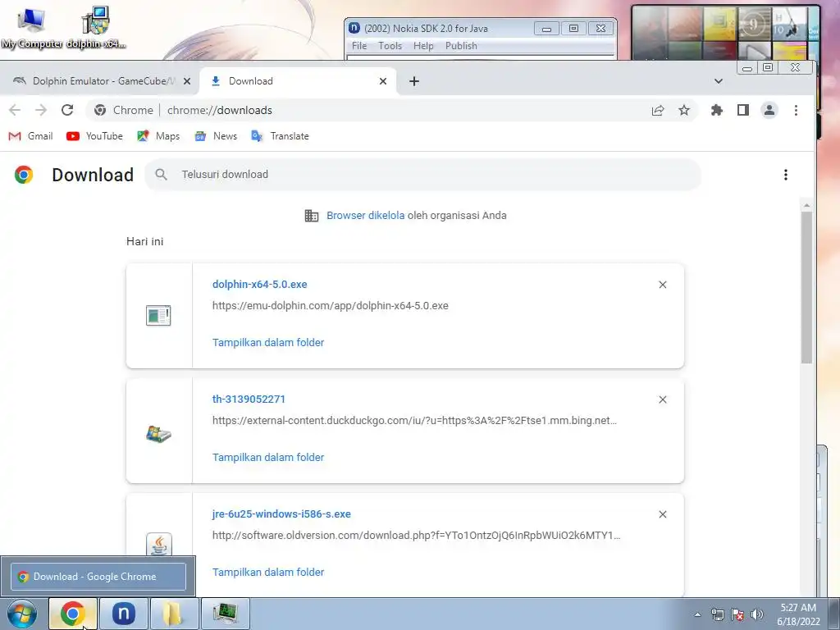The height and width of the screenshot is (630, 840).
Task: Open the My Computer desktop icon
Action: click(30, 28)
